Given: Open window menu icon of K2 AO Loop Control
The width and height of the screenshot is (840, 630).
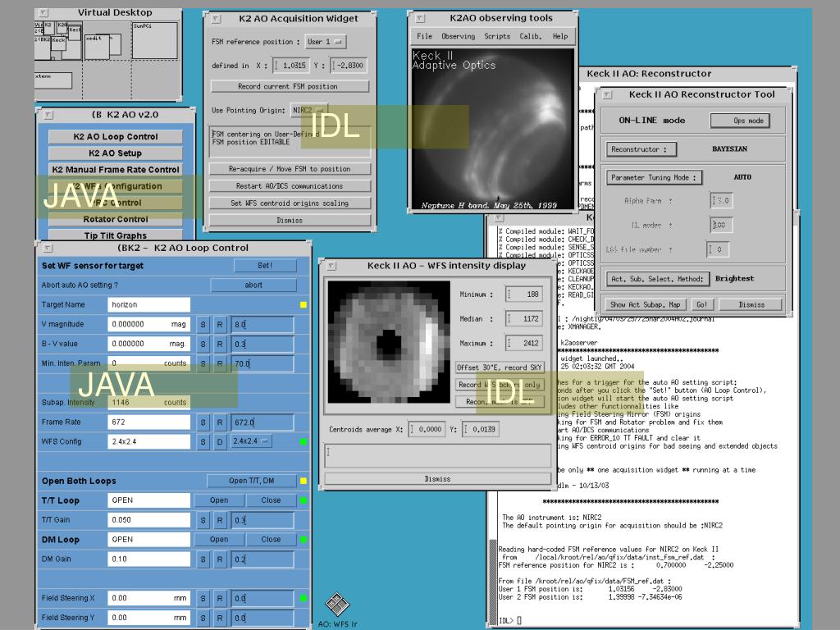Looking at the screenshot, I should point(48,248).
